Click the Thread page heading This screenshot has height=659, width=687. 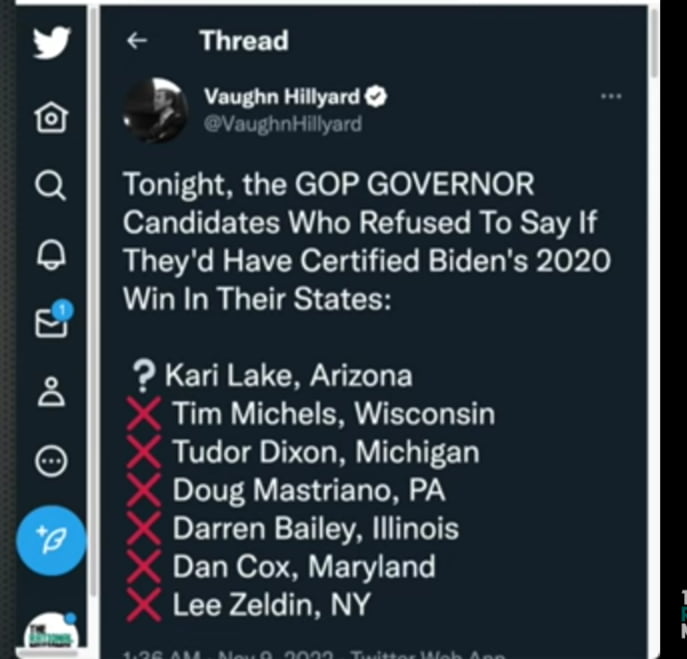click(243, 41)
